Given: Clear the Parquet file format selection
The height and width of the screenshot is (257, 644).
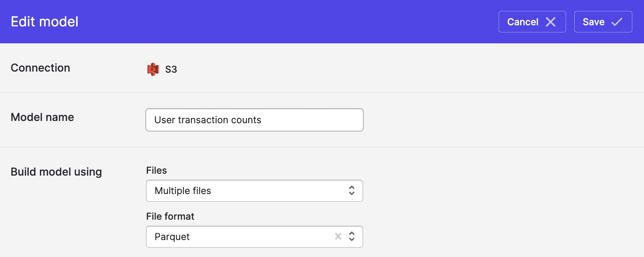Looking at the screenshot, I should point(338,236).
